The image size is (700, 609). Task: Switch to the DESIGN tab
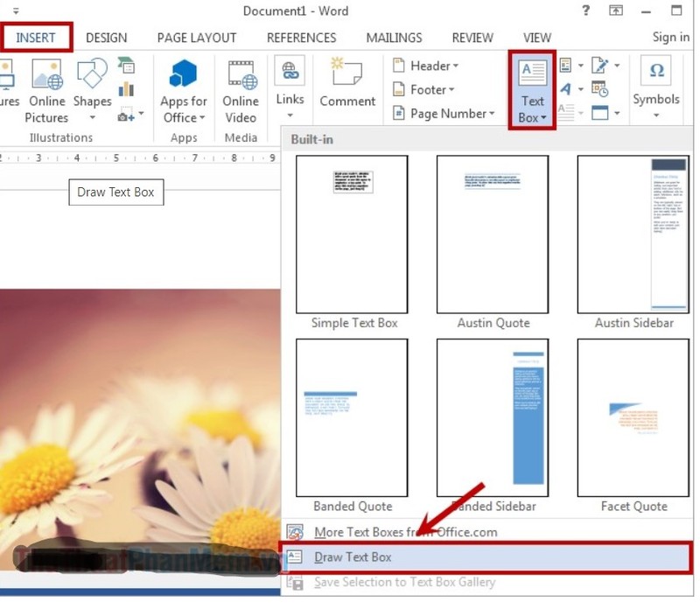pos(106,38)
